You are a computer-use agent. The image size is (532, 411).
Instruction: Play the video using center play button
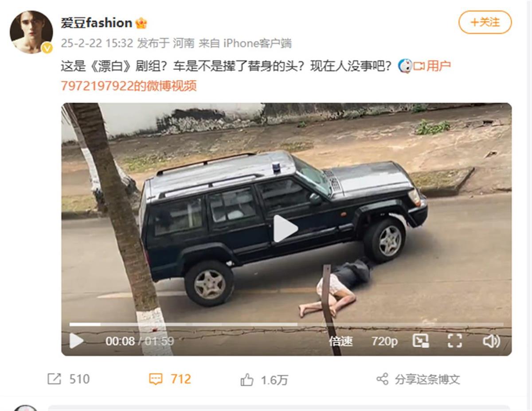point(285,229)
